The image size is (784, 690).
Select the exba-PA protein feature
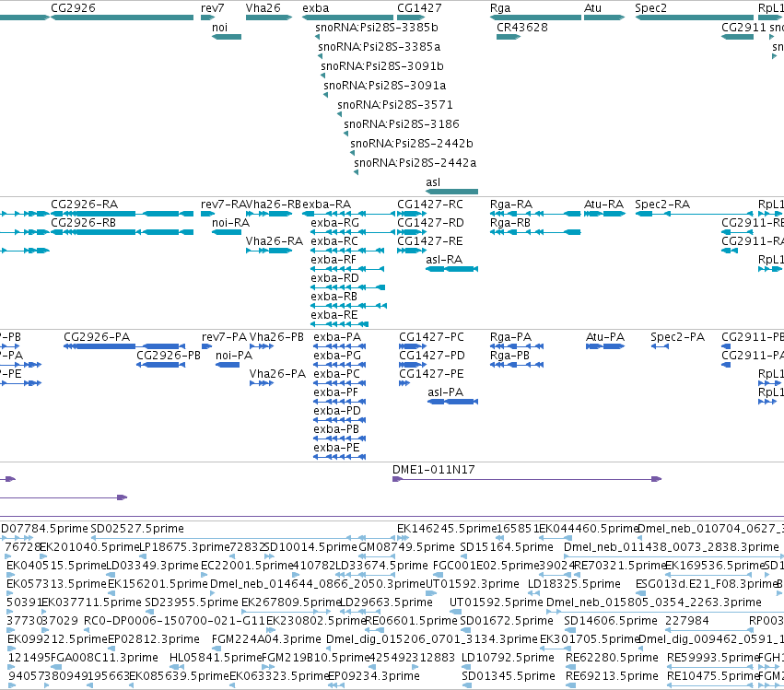click(x=340, y=346)
